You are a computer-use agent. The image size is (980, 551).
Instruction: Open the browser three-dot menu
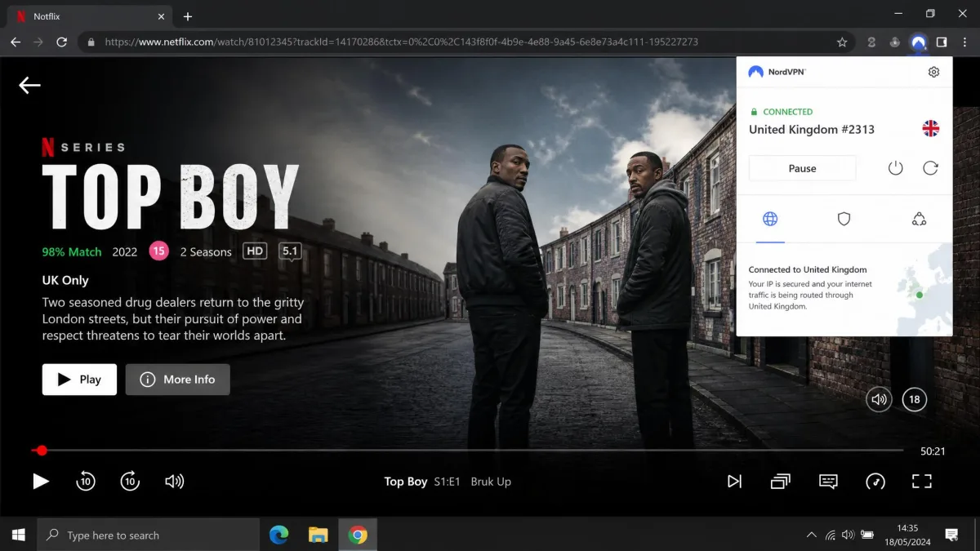point(964,42)
